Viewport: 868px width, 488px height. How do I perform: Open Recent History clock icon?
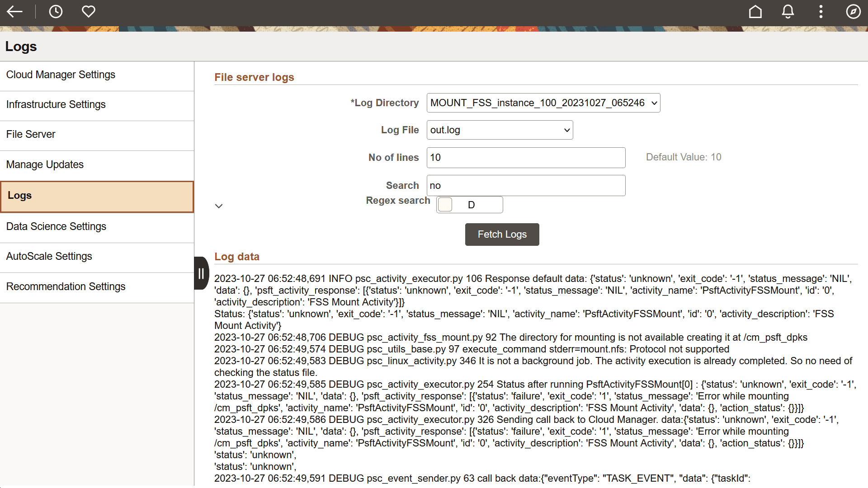[56, 12]
